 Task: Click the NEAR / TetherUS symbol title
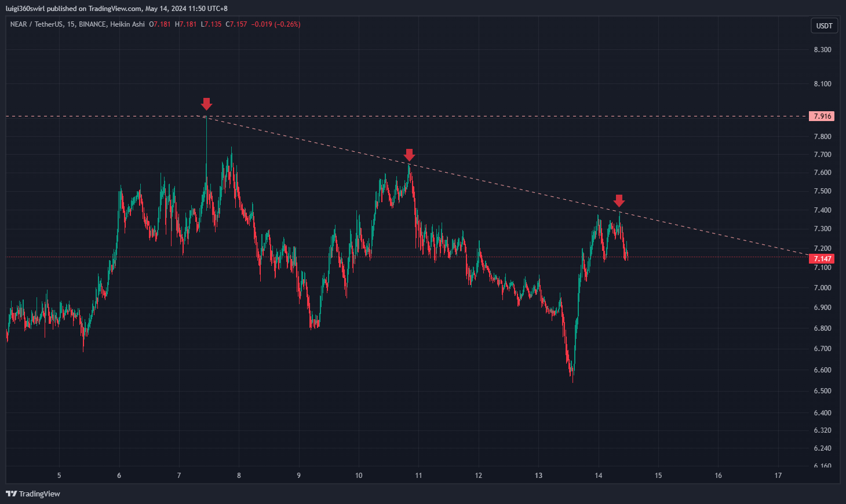(x=37, y=24)
